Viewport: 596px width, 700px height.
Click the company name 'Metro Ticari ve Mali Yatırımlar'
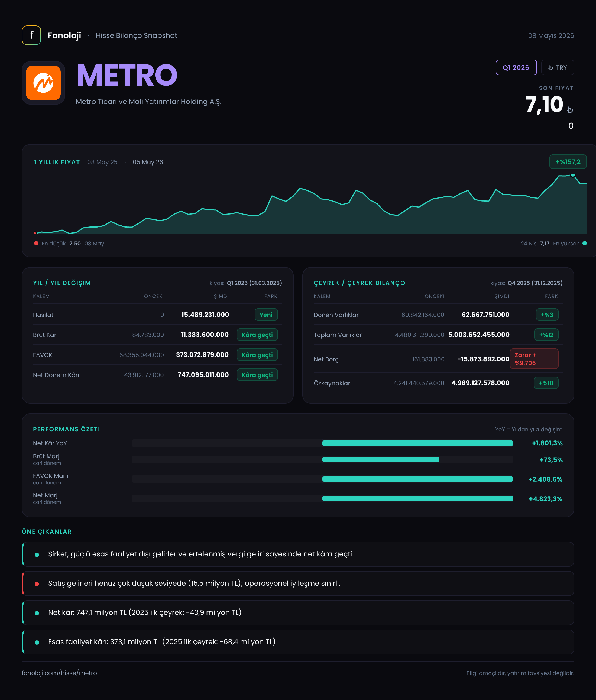[149, 102]
